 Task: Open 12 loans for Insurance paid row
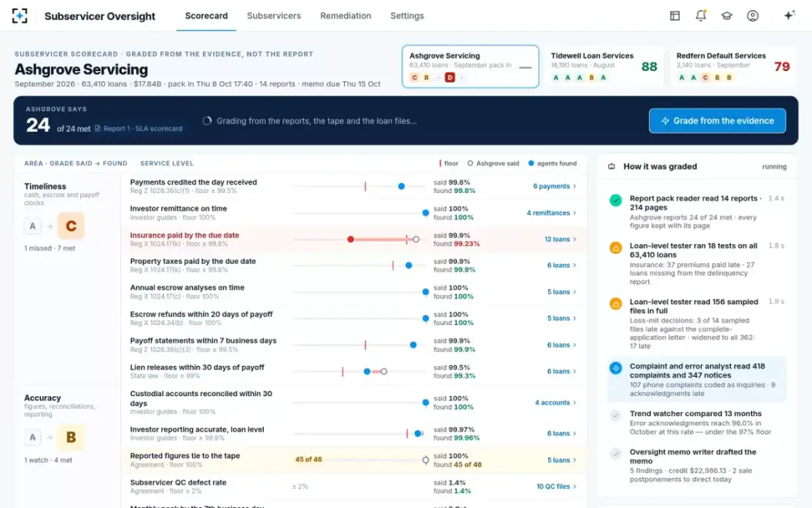[x=560, y=239]
